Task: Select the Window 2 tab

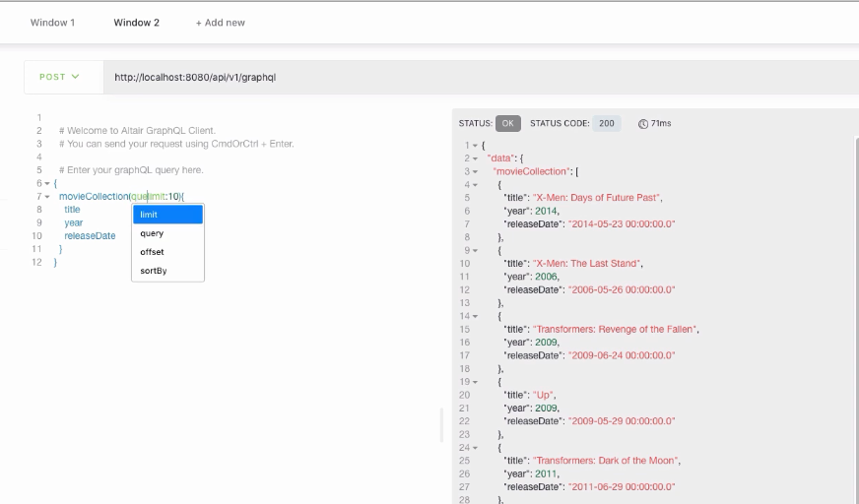Action: [136, 23]
